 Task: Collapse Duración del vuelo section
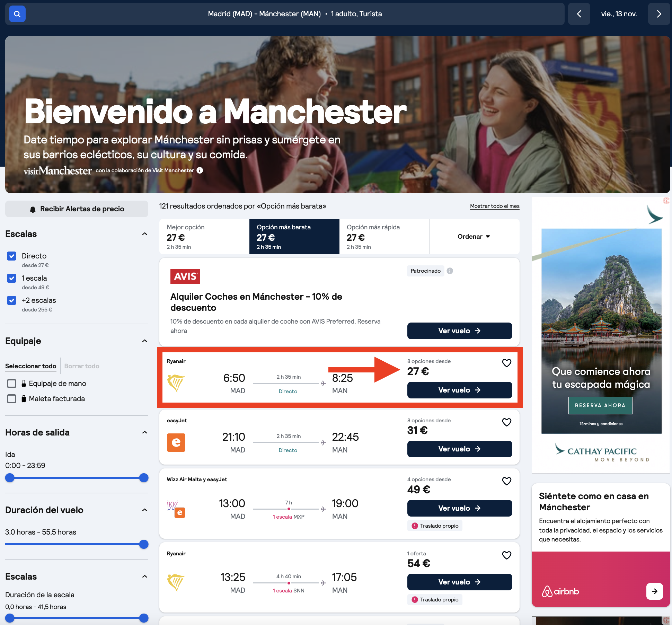point(145,510)
